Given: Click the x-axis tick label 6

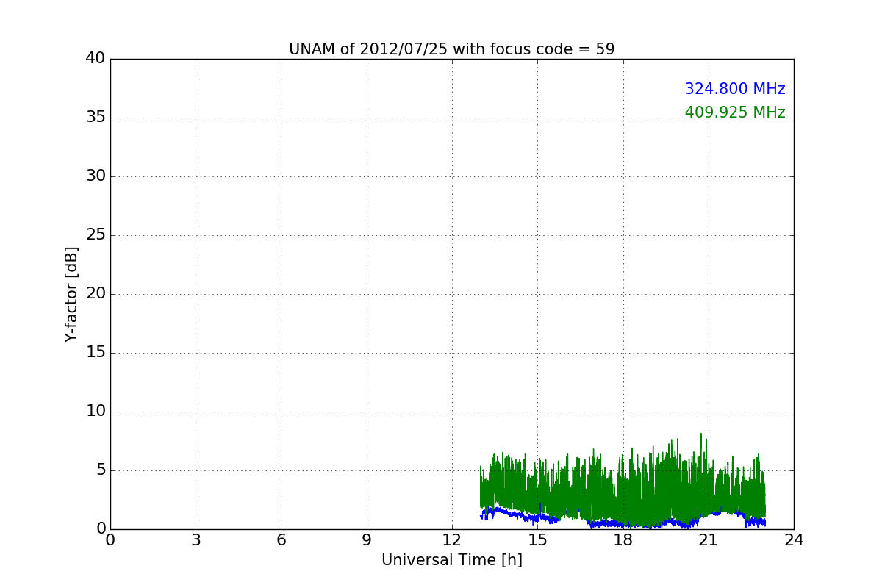Looking at the screenshot, I should tap(281, 540).
